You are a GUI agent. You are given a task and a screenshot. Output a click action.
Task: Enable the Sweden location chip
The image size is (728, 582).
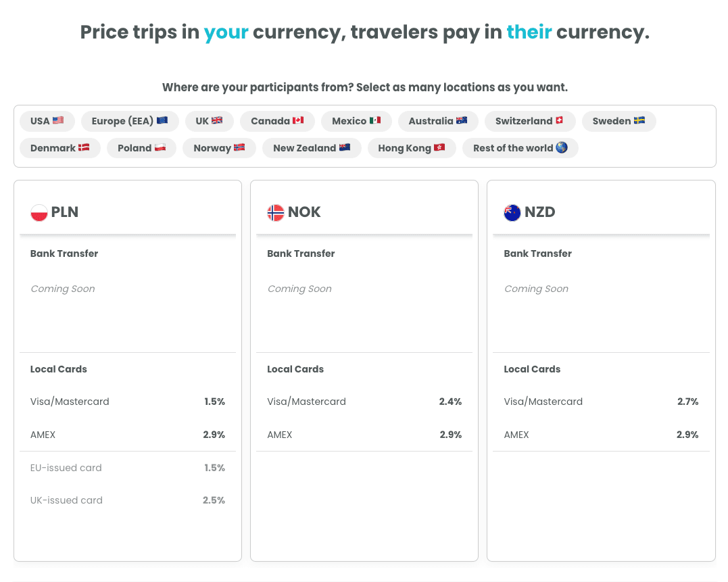point(618,121)
